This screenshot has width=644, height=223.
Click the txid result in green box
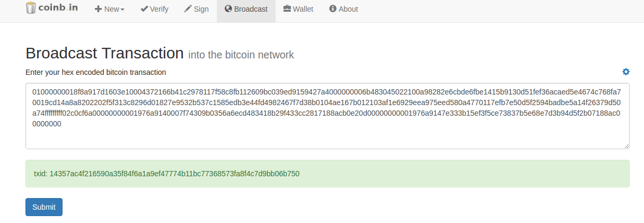pyautogui.click(x=167, y=174)
